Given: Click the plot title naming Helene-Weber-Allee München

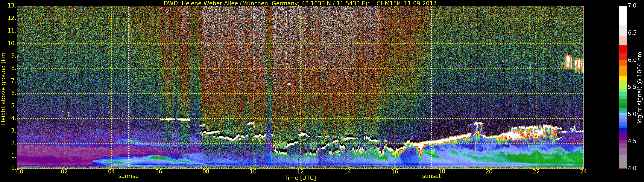Looking at the screenshot, I should (300, 3).
